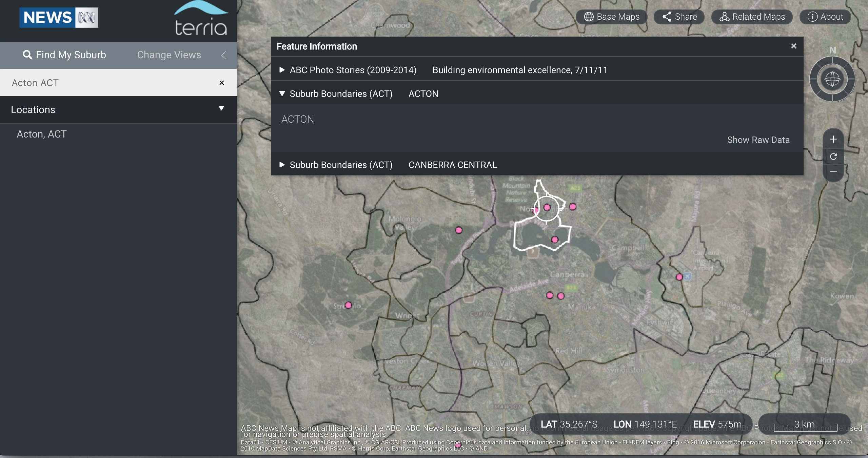Collapse the side panel with left chevron
Viewport: 868px width, 458px height.
(223, 55)
